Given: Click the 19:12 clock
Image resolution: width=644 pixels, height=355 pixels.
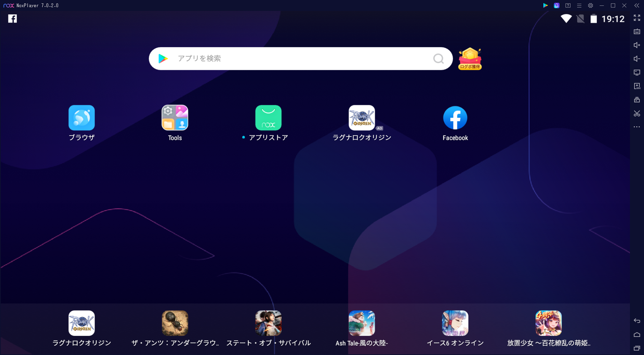Looking at the screenshot, I should click(x=613, y=19).
